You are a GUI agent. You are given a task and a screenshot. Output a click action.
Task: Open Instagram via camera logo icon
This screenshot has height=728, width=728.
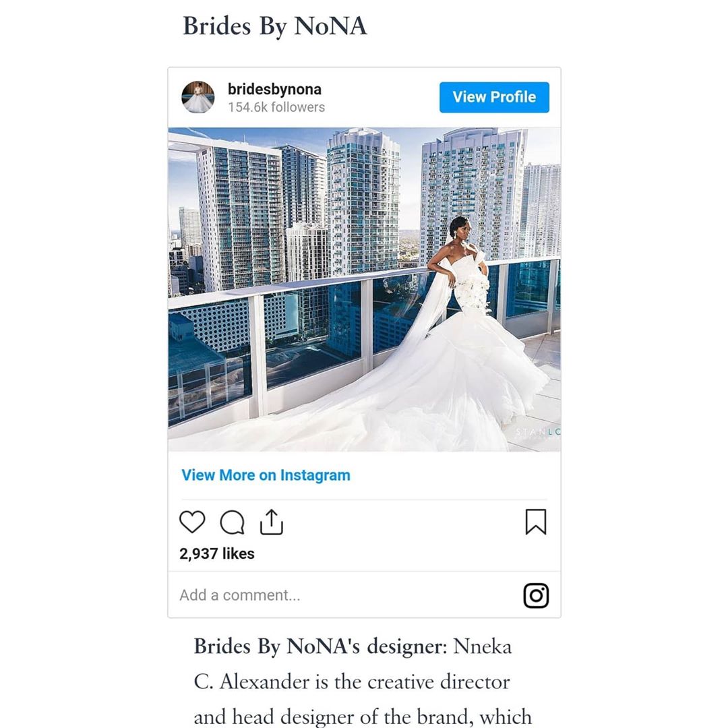pyautogui.click(x=537, y=595)
